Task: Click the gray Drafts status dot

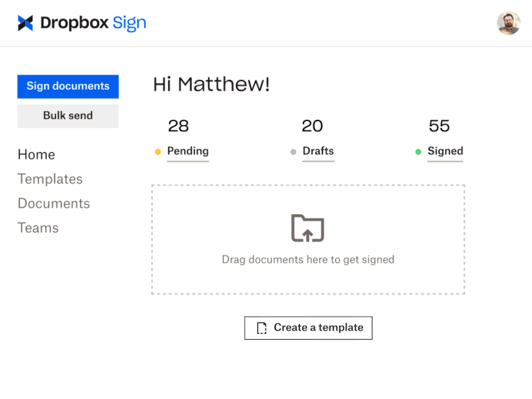Action: (293, 152)
